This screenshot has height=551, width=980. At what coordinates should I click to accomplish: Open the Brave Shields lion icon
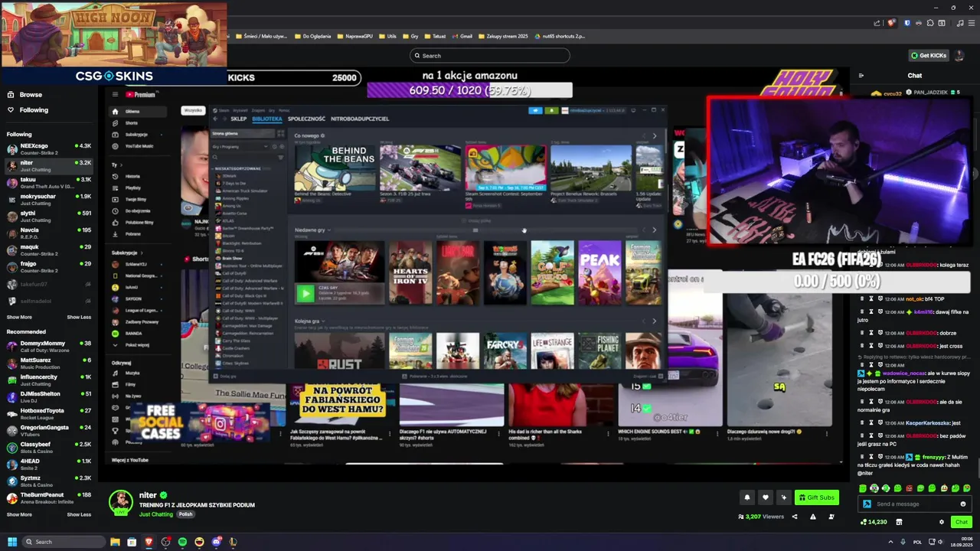pos(891,23)
